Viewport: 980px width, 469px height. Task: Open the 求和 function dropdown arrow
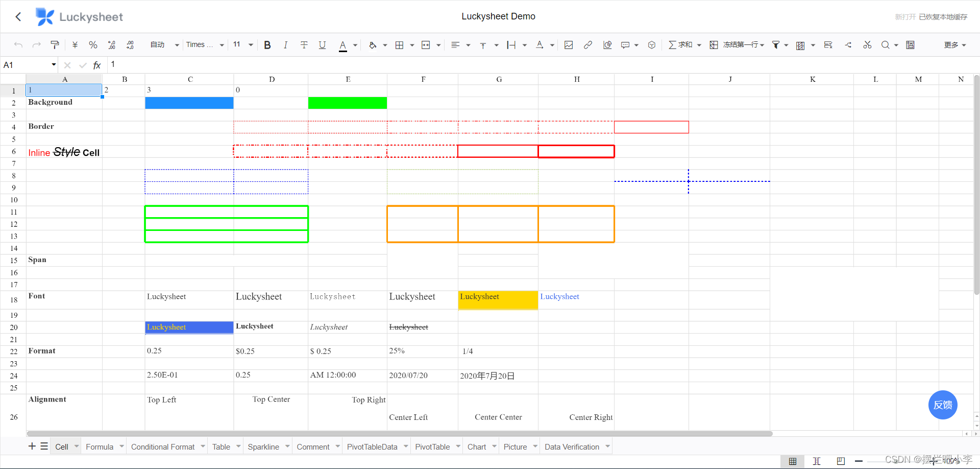[699, 45]
